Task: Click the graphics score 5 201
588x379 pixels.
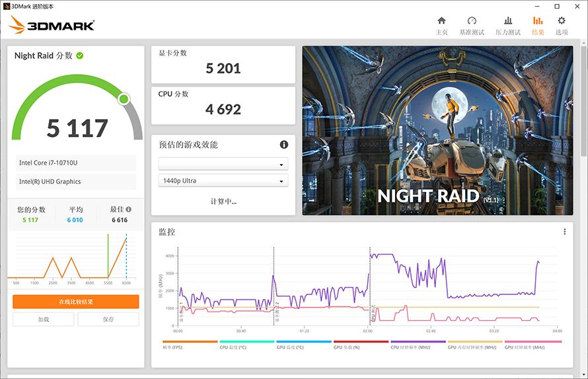Action: tap(223, 68)
